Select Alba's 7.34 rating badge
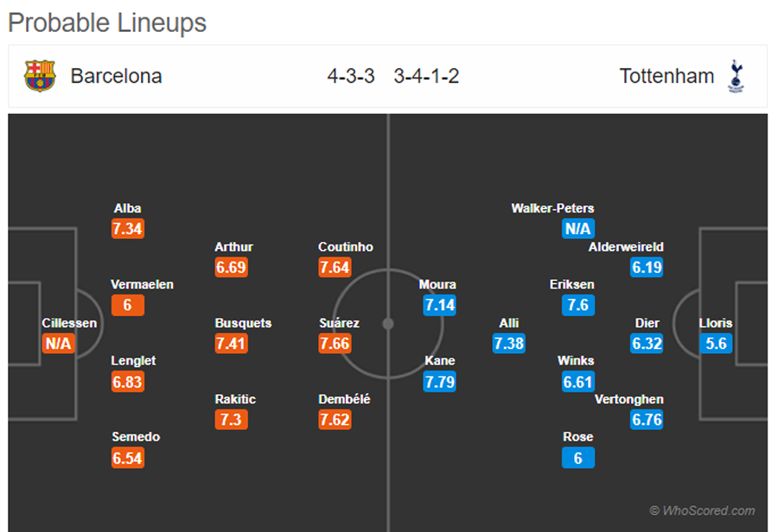778x532 pixels. (128, 229)
